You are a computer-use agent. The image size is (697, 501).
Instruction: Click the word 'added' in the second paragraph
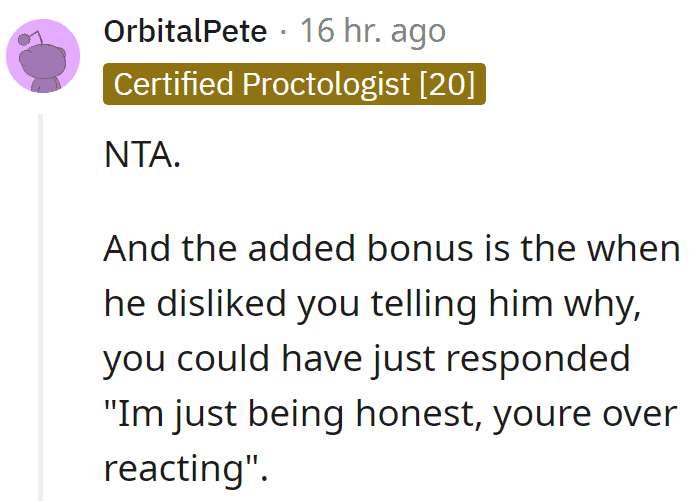(x=301, y=248)
